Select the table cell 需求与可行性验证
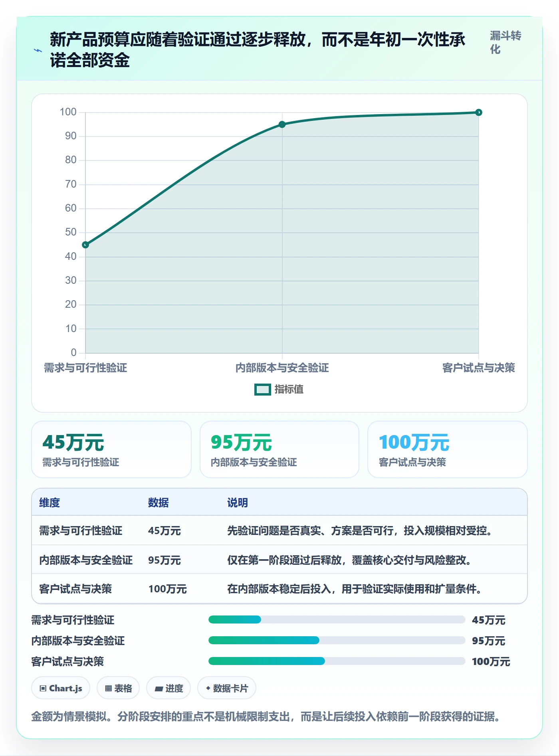 (81, 531)
